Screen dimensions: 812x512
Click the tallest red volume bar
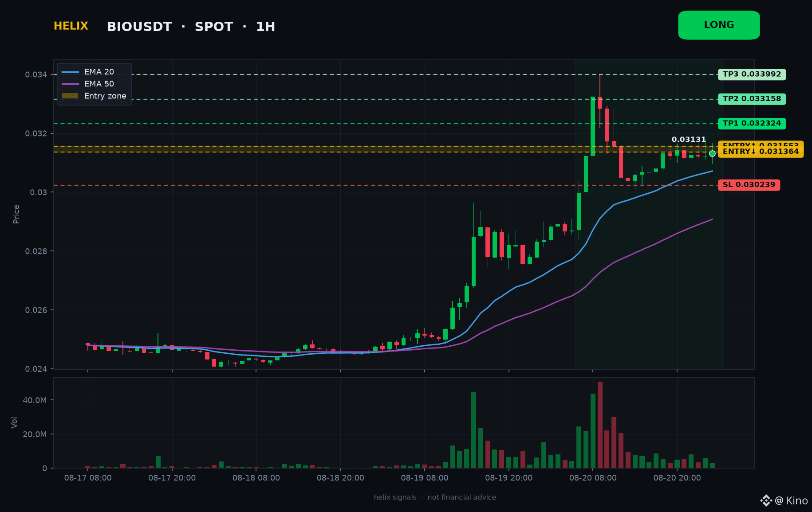coord(600,425)
